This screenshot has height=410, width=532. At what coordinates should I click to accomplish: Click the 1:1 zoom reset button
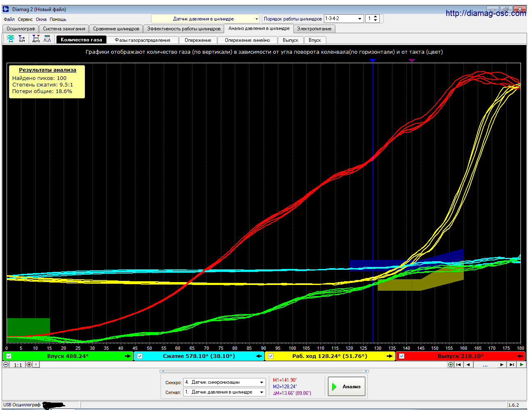(x=18, y=364)
